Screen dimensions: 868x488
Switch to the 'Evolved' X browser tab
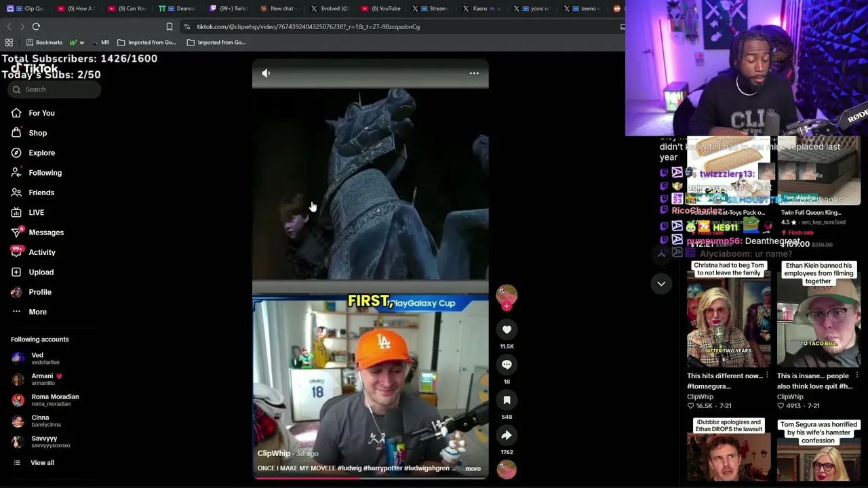click(330, 9)
